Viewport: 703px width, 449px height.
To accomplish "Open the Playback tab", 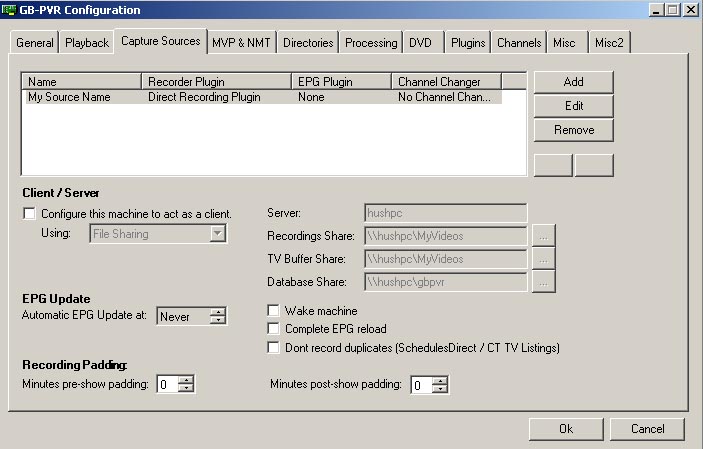I will (x=87, y=43).
